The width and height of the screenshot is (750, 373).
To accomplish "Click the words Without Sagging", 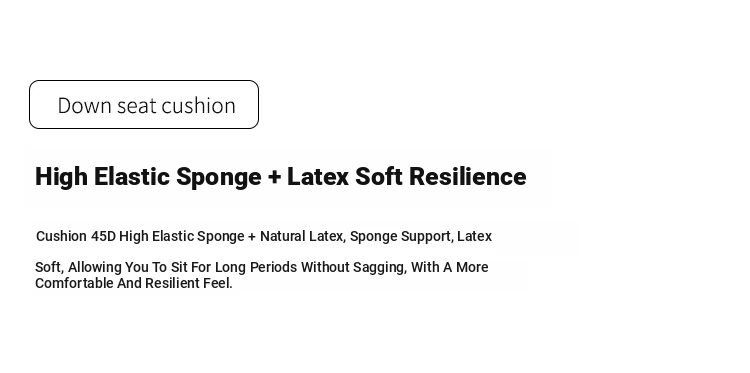I will (x=353, y=267).
